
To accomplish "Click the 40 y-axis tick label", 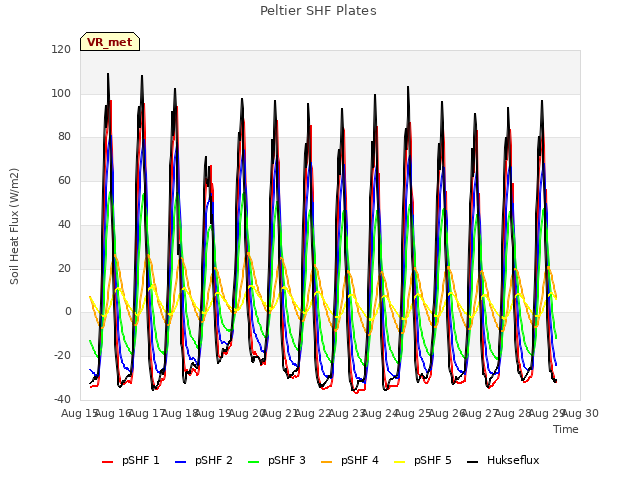I will pos(64,224).
